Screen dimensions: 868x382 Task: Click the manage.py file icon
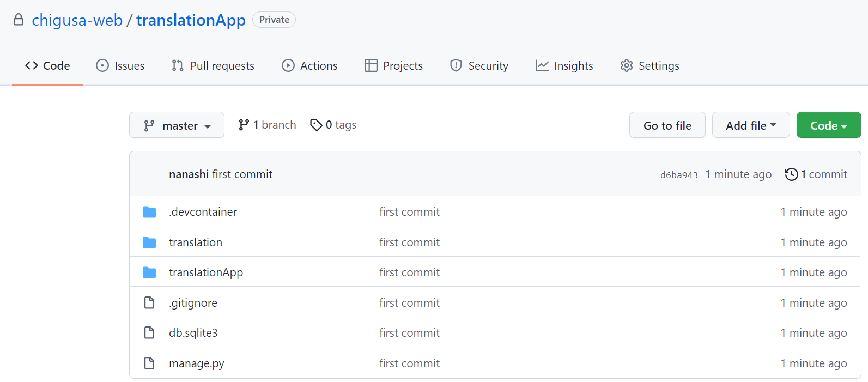point(149,363)
